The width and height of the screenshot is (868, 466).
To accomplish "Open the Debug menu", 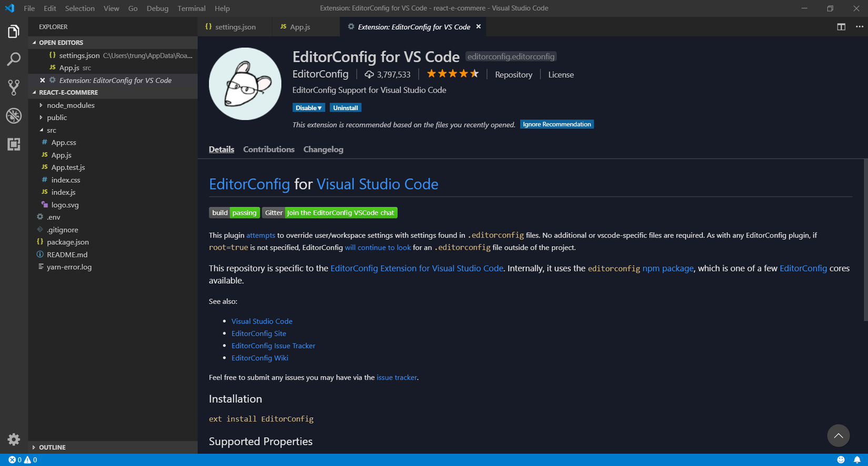I will point(157,8).
